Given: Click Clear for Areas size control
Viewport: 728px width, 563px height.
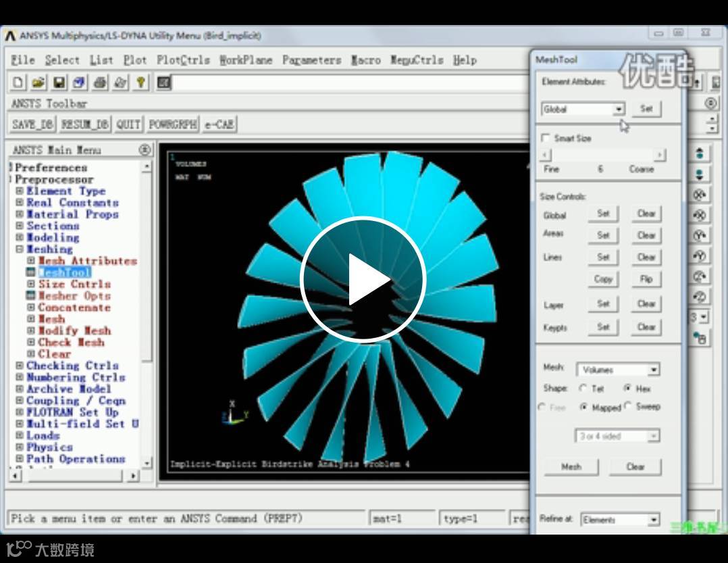Looking at the screenshot, I should coord(646,235).
